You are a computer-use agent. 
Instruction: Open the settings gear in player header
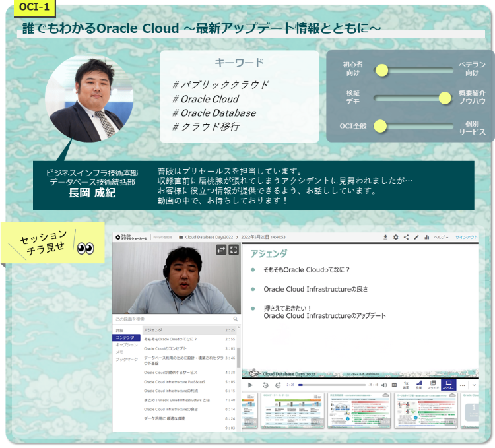coord(395,237)
